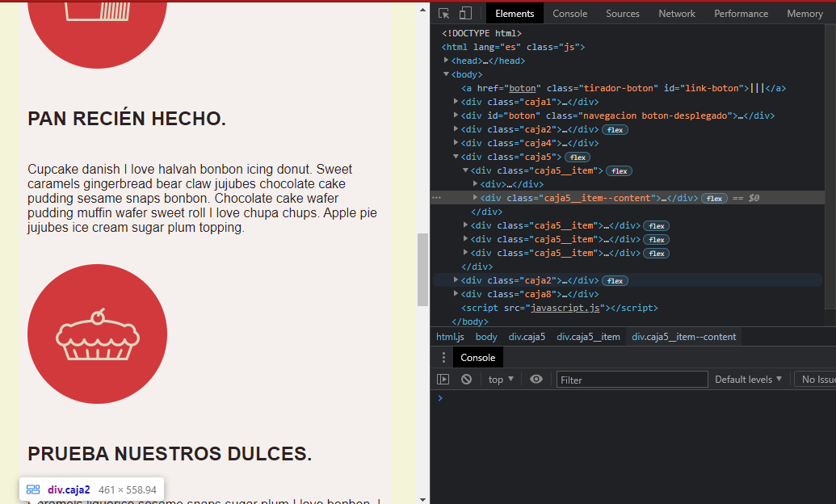Click the No Issues button
Screen dimensions: 836x504
817,379
